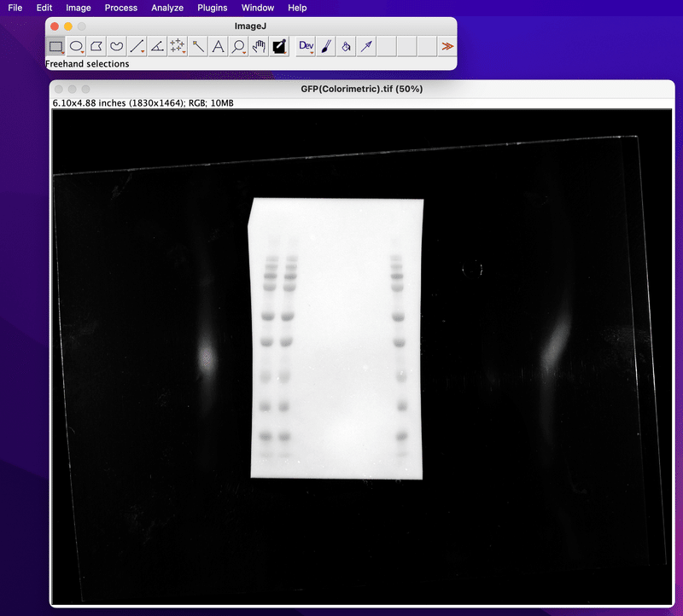Open the Image menu
Viewport: 683px width, 616px height.
79,8
